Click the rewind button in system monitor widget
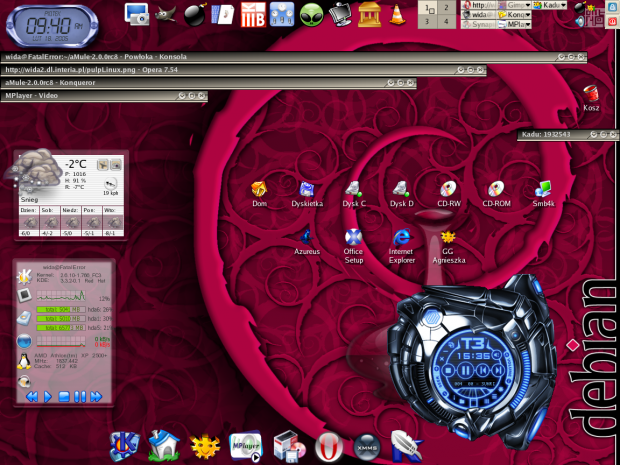The height and width of the screenshot is (465, 620). click(32, 397)
